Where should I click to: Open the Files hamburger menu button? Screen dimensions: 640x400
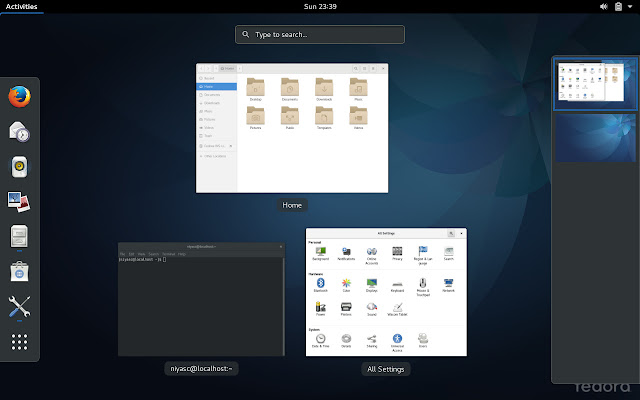373,69
